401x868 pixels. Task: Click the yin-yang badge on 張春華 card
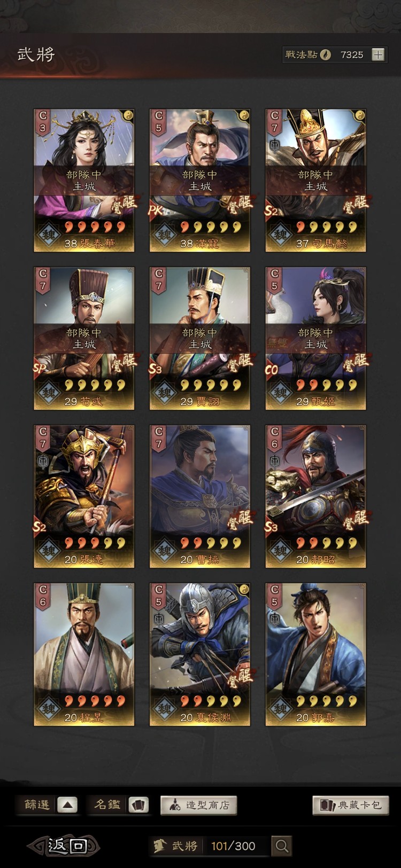[x=127, y=115]
